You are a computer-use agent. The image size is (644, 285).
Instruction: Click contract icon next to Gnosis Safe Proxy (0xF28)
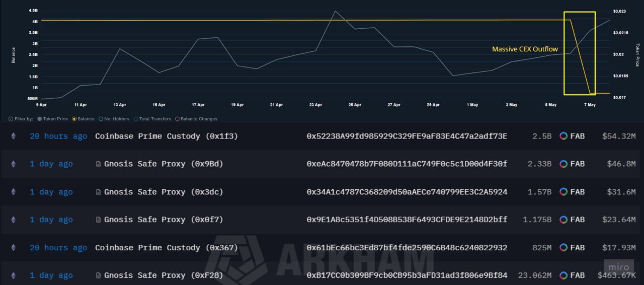point(98,275)
